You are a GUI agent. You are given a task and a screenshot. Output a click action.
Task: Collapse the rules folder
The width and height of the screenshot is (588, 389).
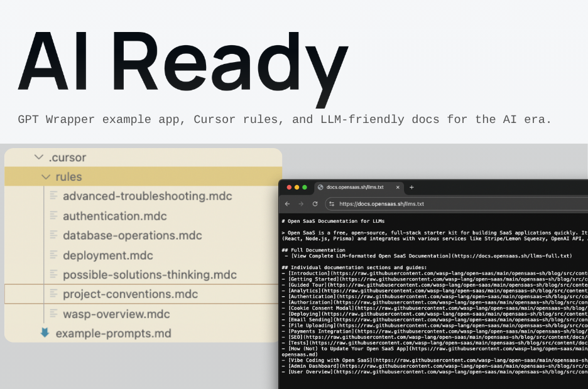[45, 177]
